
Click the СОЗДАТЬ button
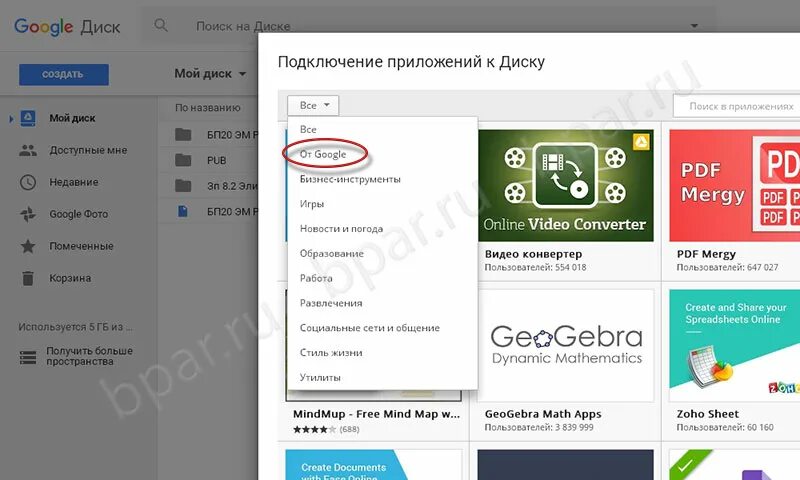(64, 74)
